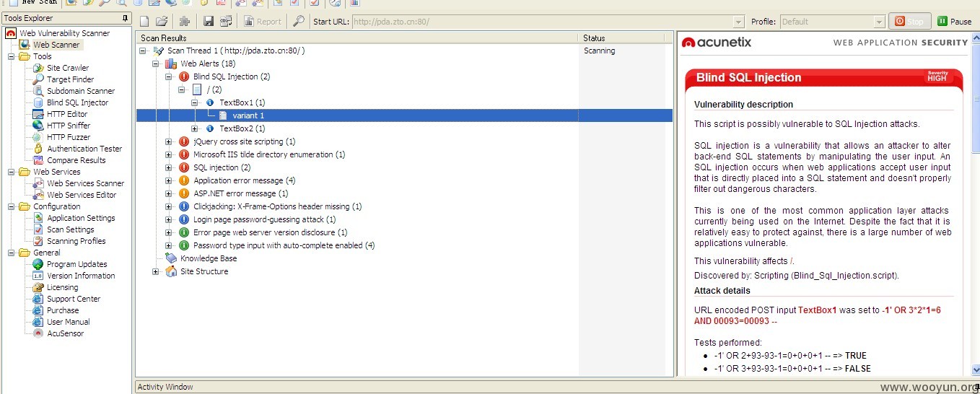The image size is (980, 394).
Task: Select ASP.NET error message (1) alert
Action: [x=240, y=193]
